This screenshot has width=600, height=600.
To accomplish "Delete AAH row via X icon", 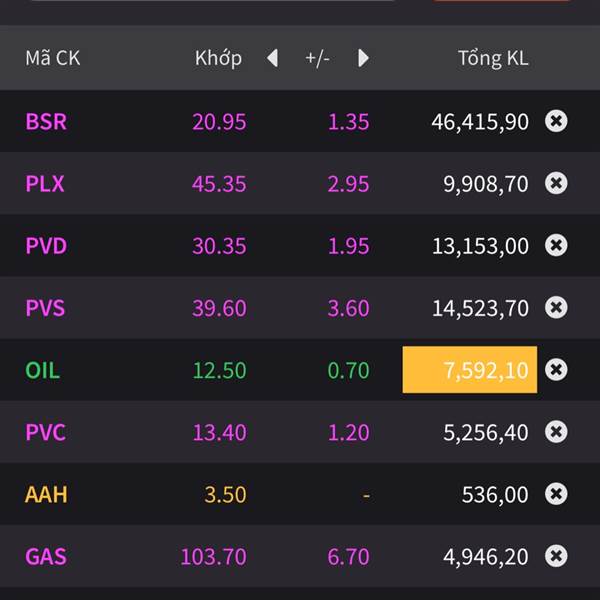I will 556,493.
